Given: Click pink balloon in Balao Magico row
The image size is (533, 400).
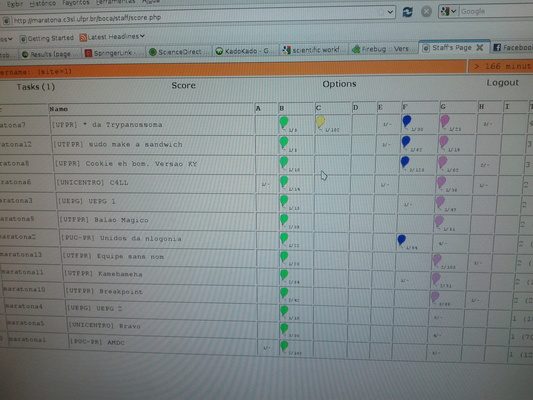Looking at the screenshot, I should pyautogui.click(x=439, y=222).
